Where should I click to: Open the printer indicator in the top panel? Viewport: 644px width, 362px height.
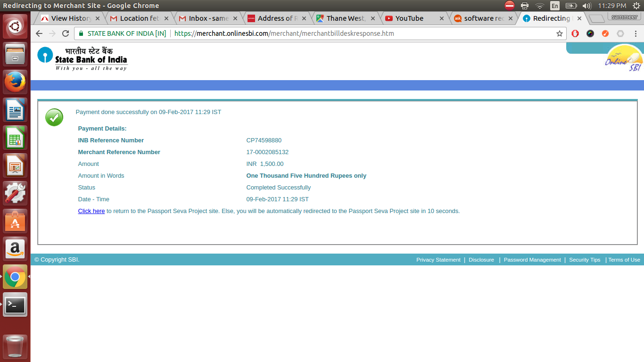click(x=524, y=6)
